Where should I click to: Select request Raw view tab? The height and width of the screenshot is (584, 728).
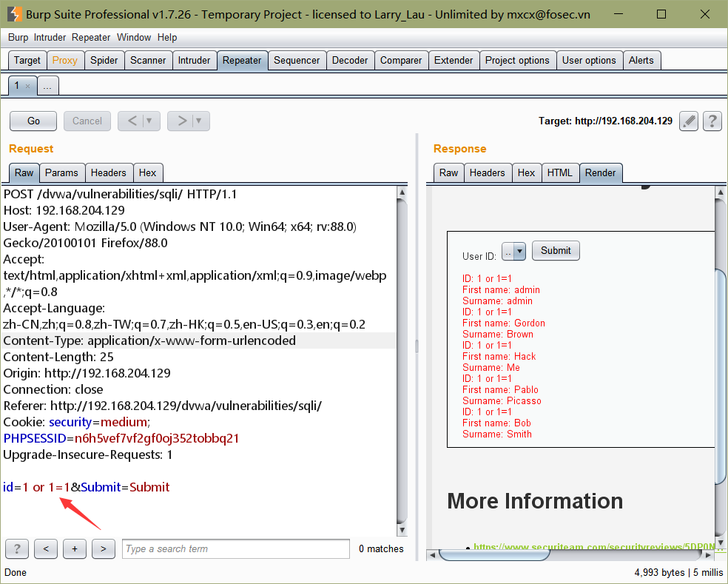pos(24,172)
